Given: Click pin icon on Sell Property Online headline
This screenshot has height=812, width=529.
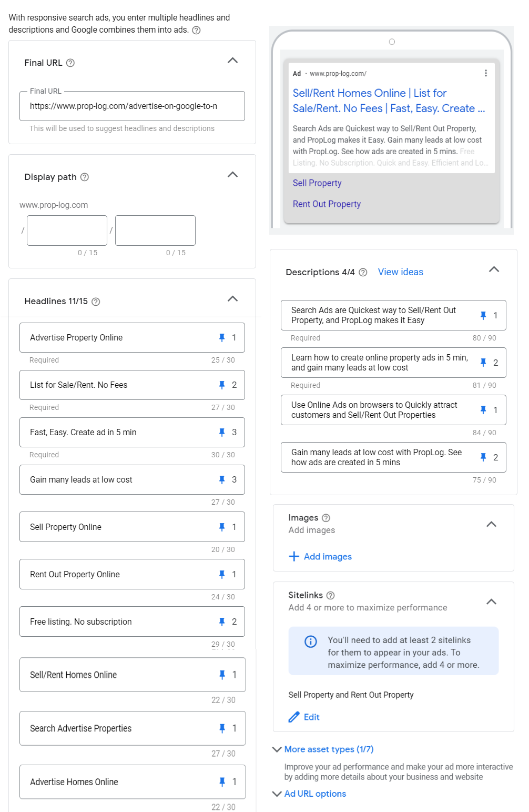Looking at the screenshot, I should (x=222, y=527).
